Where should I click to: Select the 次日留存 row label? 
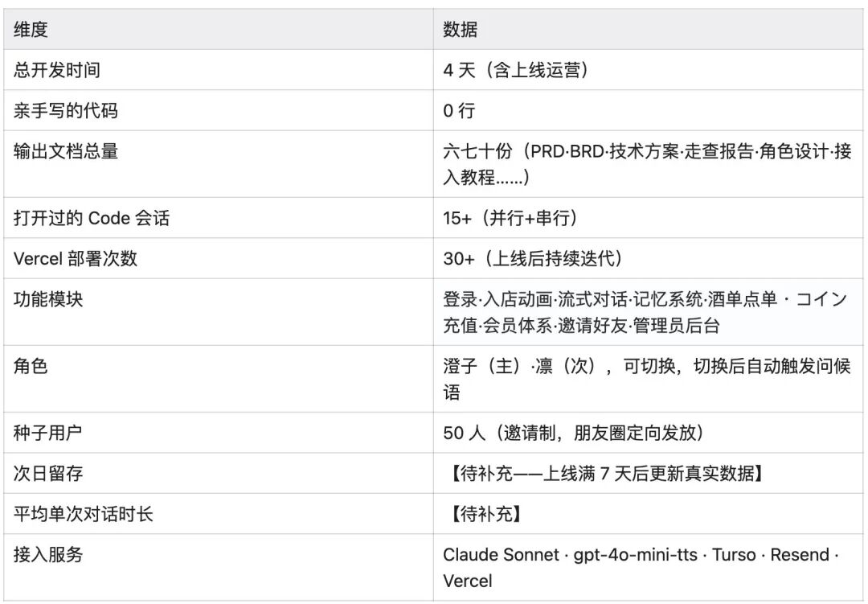click(x=49, y=473)
